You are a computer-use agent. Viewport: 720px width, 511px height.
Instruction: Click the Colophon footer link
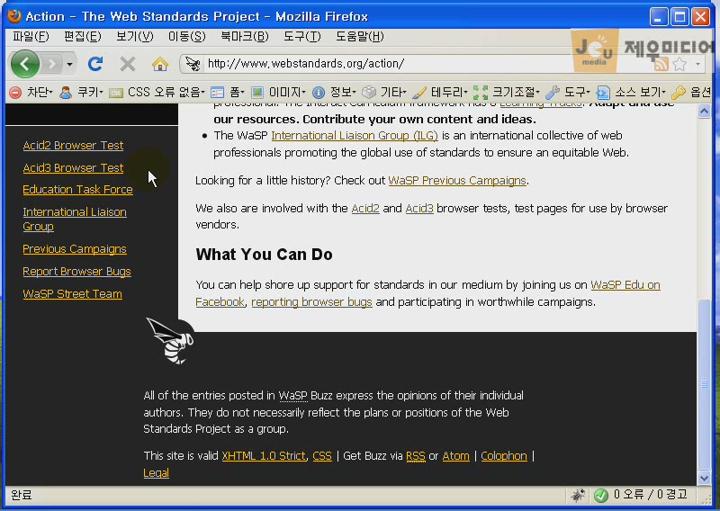point(504,456)
